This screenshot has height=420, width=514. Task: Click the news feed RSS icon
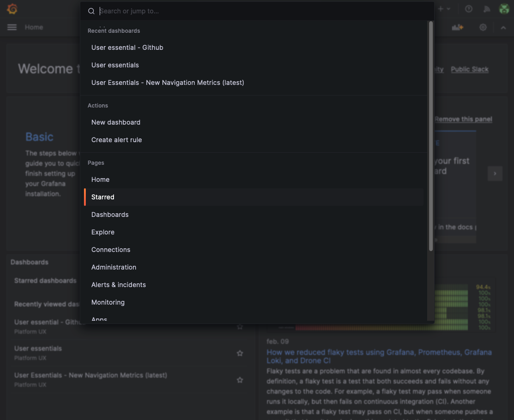tap(487, 9)
